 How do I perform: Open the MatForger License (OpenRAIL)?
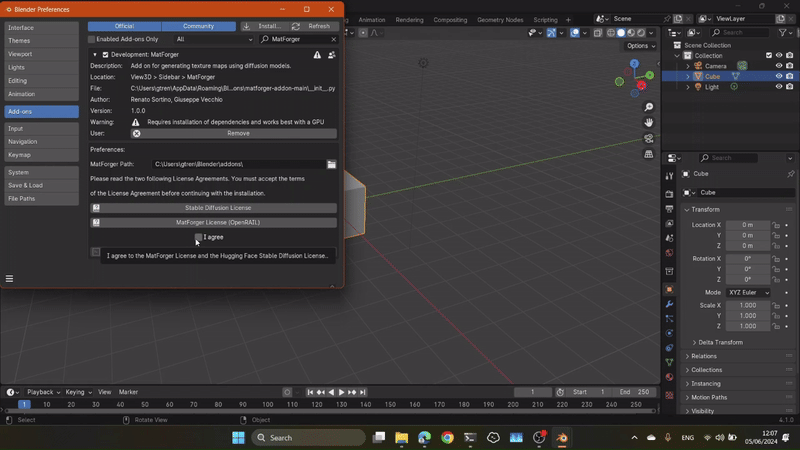(213, 223)
